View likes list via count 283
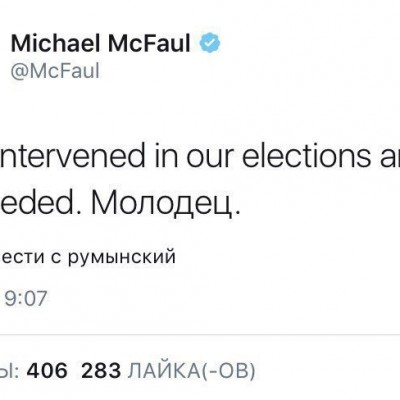 click(101, 370)
